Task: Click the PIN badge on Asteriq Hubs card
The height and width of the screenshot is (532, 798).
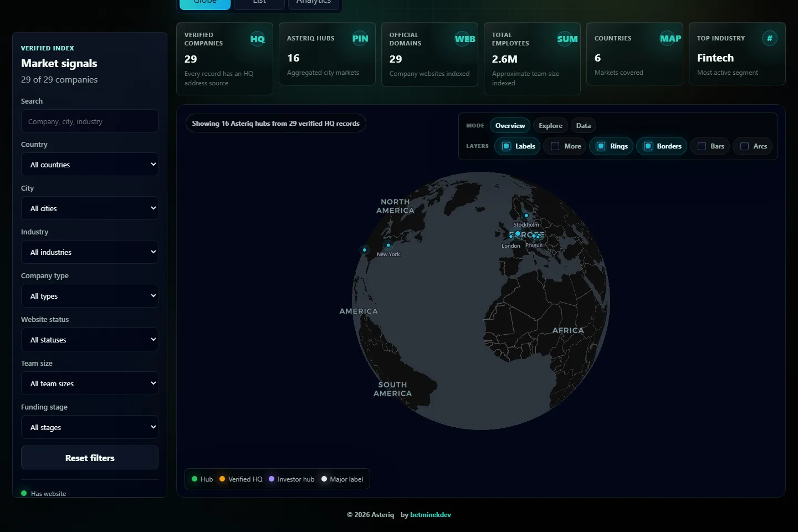Action: 360,38
